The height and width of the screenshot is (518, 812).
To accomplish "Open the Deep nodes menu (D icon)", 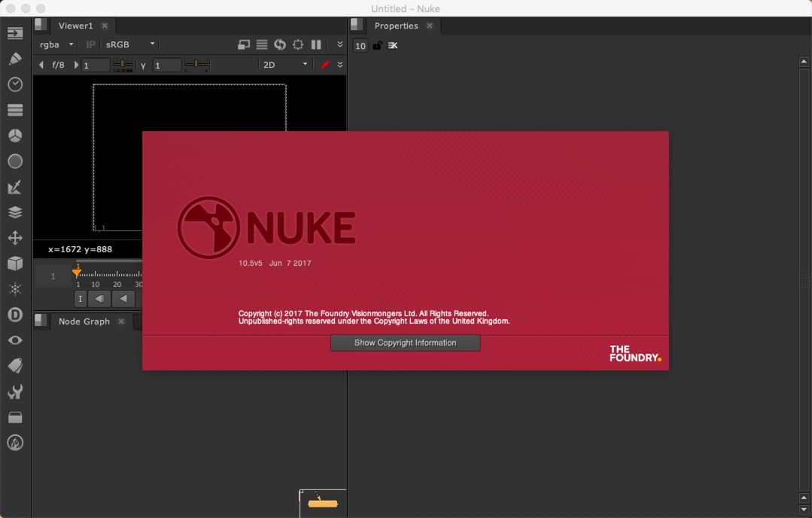I will [x=15, y=315].
